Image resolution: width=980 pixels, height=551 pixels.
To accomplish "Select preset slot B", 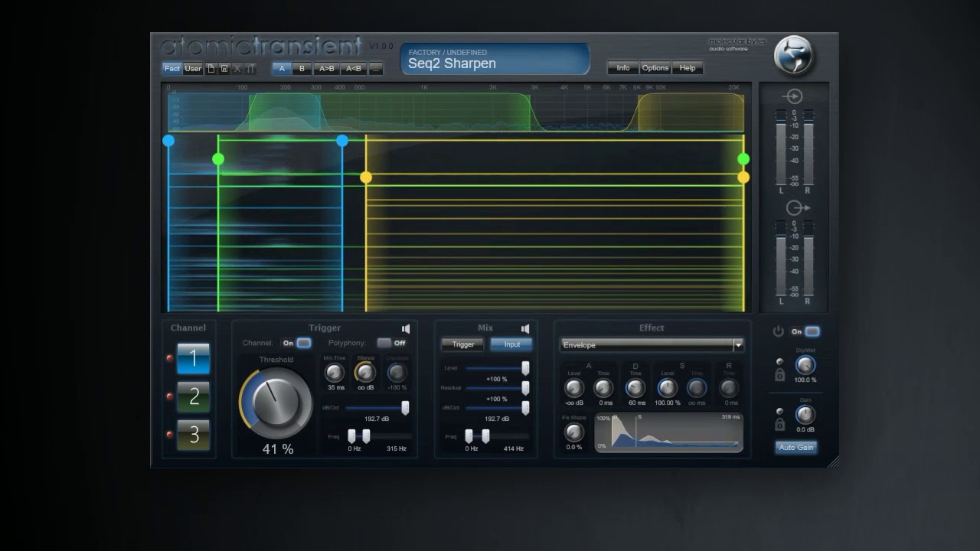I will (302, 69).
